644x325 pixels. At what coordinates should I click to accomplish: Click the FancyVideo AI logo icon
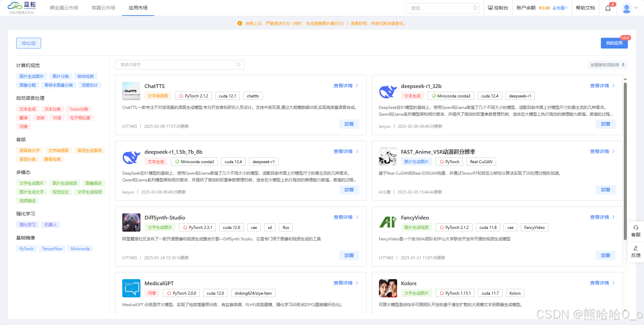pos(388,223)
